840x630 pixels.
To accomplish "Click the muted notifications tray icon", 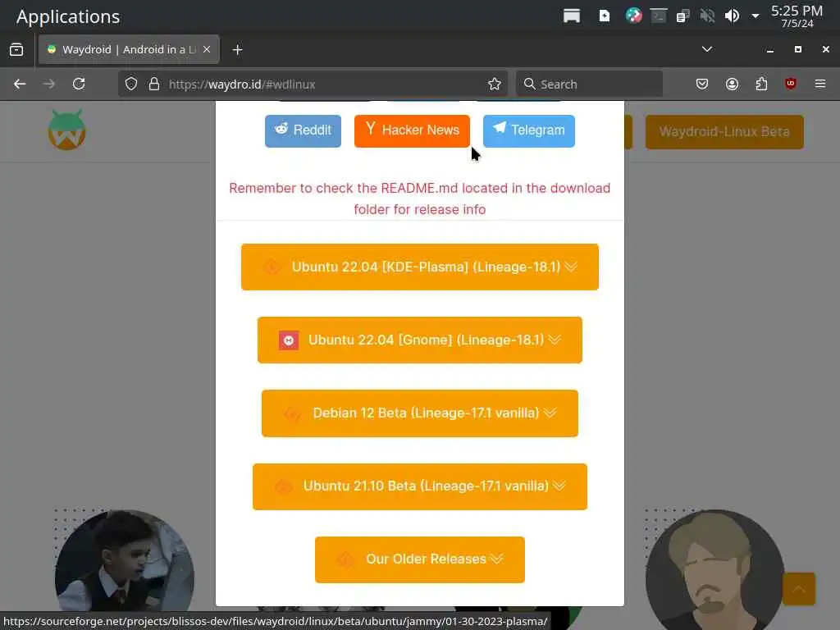I will pos(707,16).
